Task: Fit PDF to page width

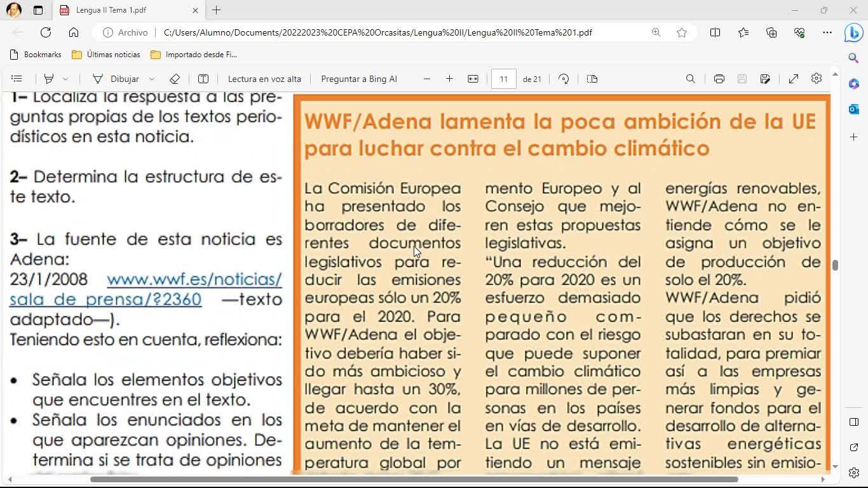Action: pos(473,79)
